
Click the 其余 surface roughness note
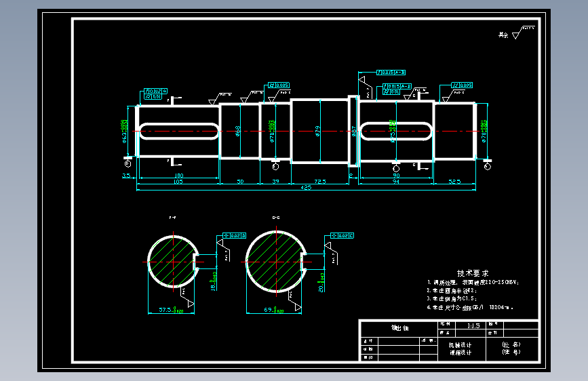point(503,35)
